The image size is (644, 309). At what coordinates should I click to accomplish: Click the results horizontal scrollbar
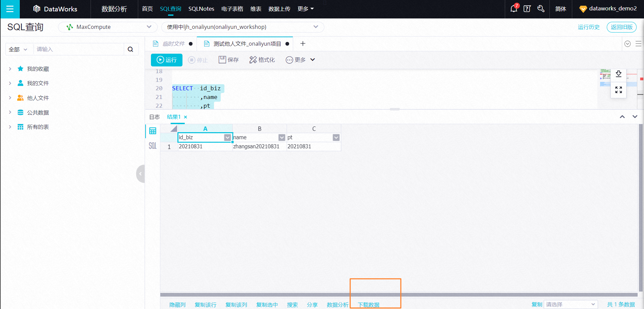[x=399, y=295]
